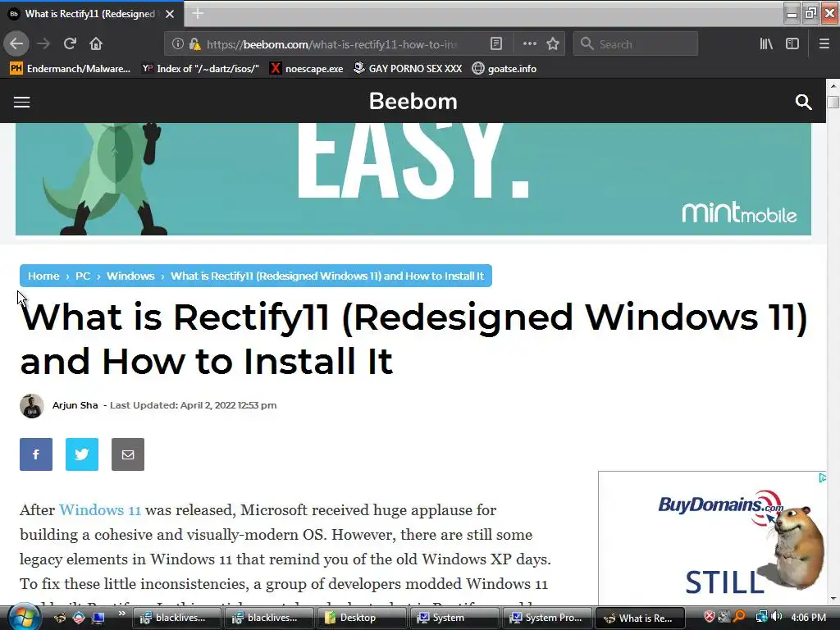Screen dimensions: 840x630
Task: Click the author avatar photo
Action: tap(32, 406)
